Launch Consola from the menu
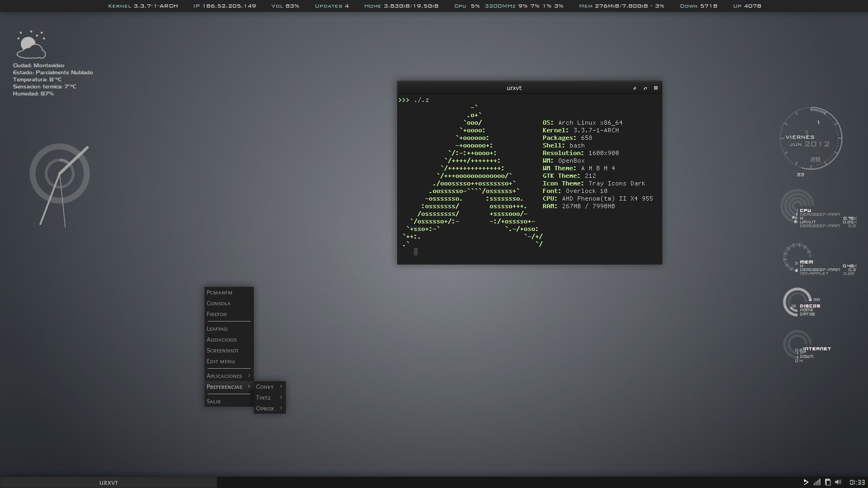Viewport: 868px width, 488px height. (x=228, y=303)
